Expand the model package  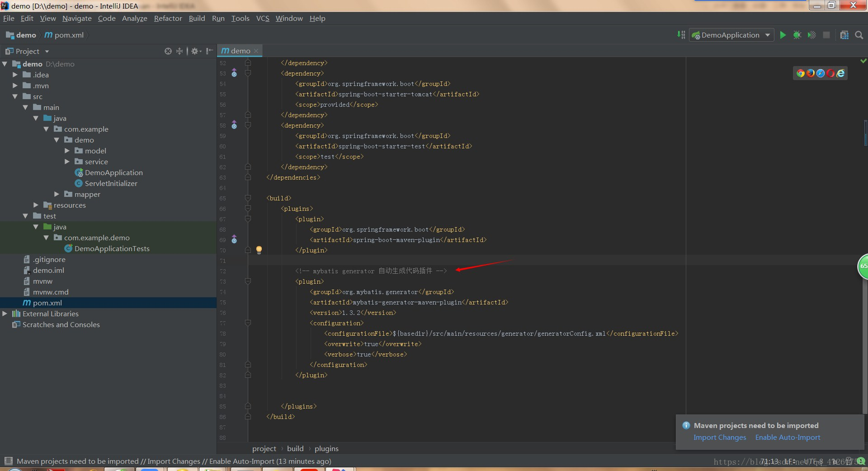click(x=67, y=151)
